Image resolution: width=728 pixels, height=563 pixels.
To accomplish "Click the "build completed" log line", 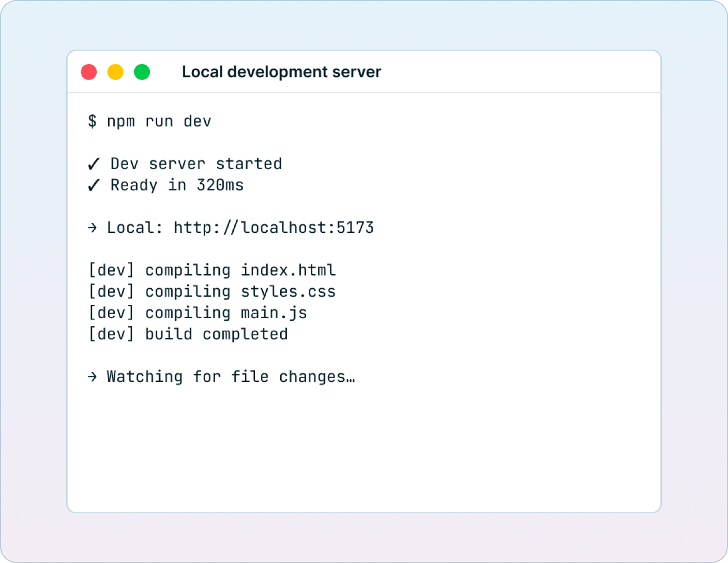I will [x=216, y=334].
